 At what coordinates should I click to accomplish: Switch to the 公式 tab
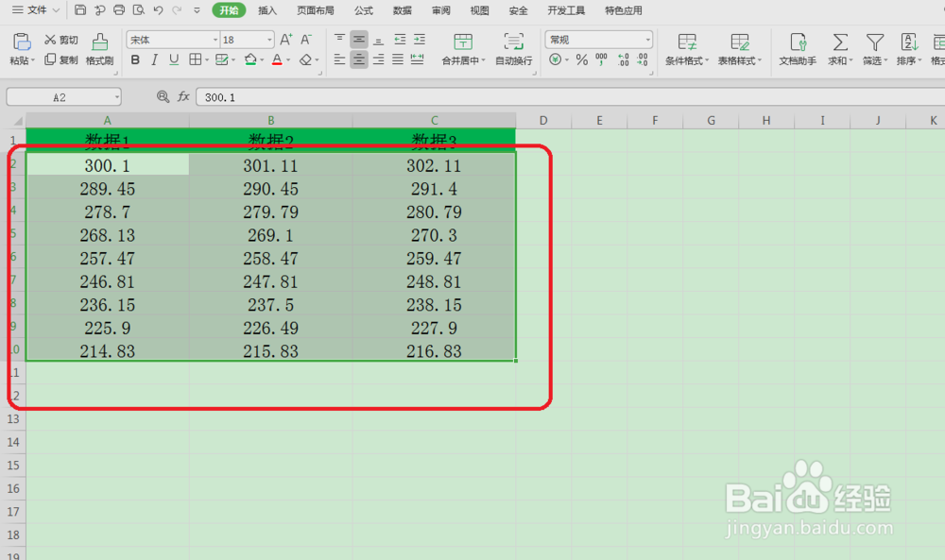tap(364, 10)
